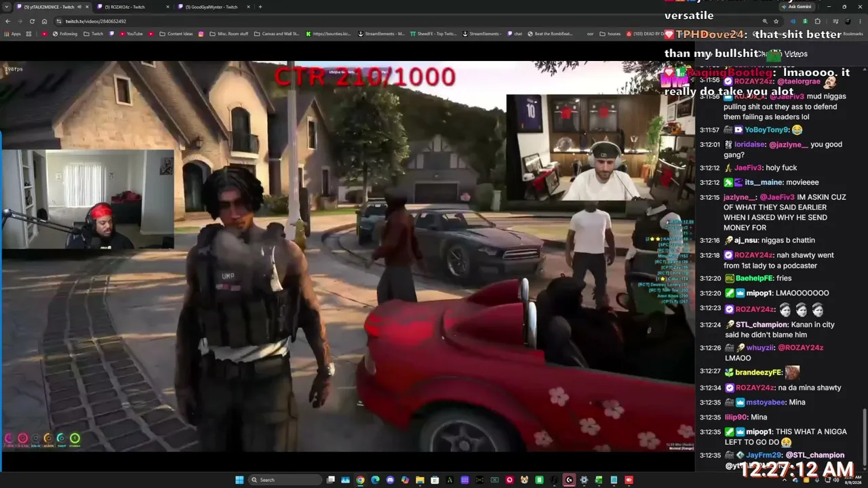Open the Apps shortcut in the bookmarks bar
The height and width of the screenshot is (488, 868).
click(x=12, y=34)
